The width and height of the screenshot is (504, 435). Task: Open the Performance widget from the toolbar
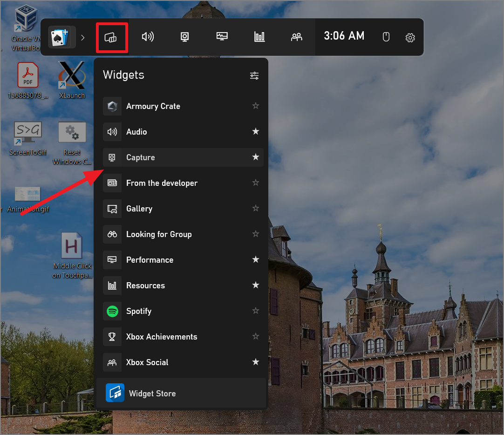[222, 36]
